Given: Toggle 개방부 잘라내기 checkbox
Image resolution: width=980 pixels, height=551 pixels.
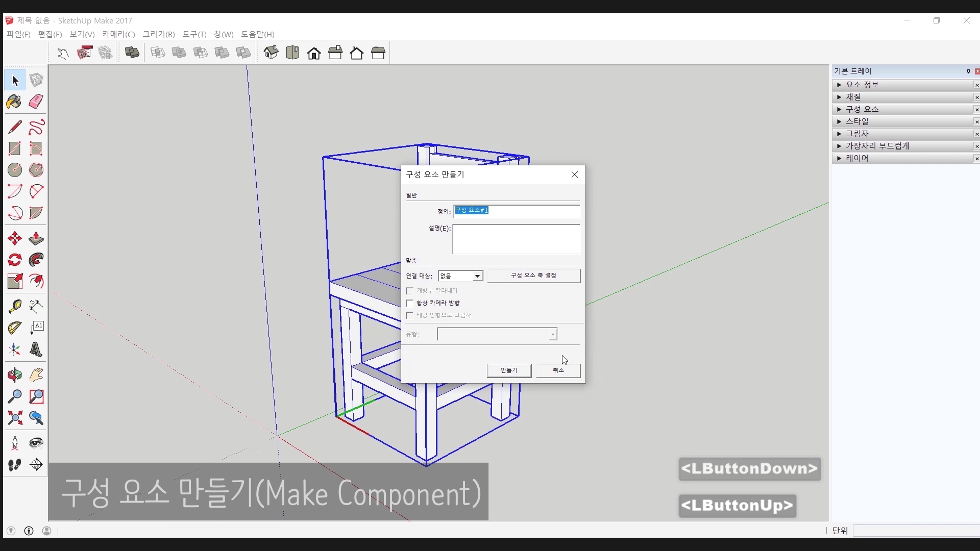Looking at the screenshot, I should tap(409, 291).
